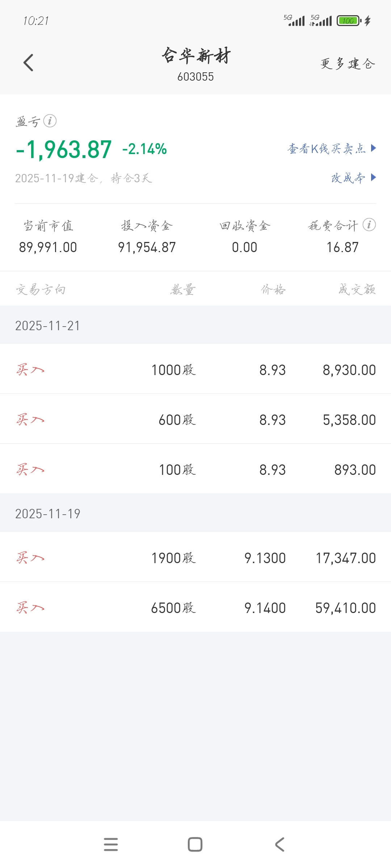This screenshot has height=868, width=391.
Task: Tap the arrow next to 改成本
Action: click(x=374, y=177)
